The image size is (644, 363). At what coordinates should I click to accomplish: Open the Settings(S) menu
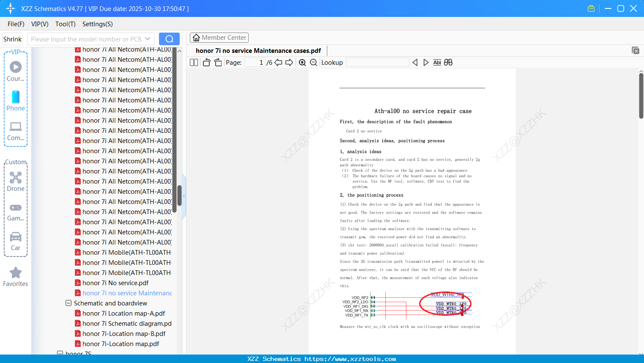click(98, 24)
